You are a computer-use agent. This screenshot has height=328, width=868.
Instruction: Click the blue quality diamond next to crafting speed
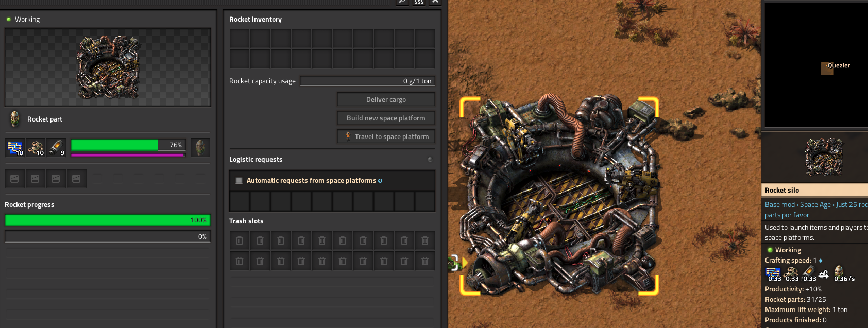[x=821, y=261]
